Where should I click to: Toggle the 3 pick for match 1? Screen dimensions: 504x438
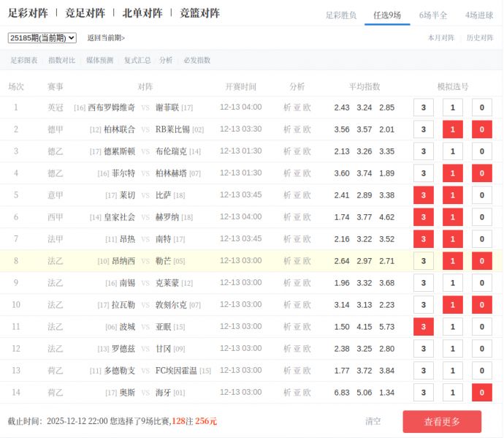pos(424,107)
